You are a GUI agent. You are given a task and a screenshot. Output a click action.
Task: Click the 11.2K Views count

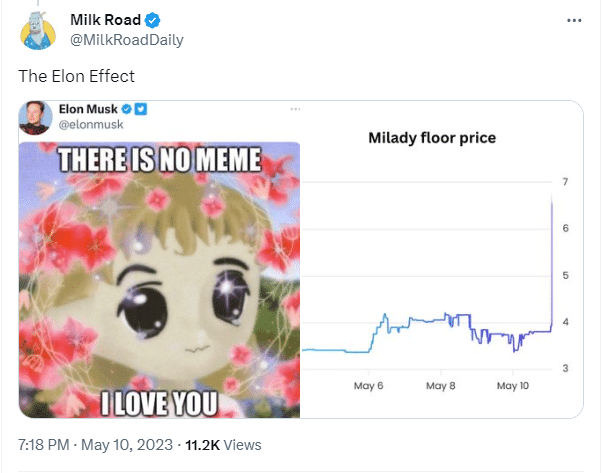223,445
